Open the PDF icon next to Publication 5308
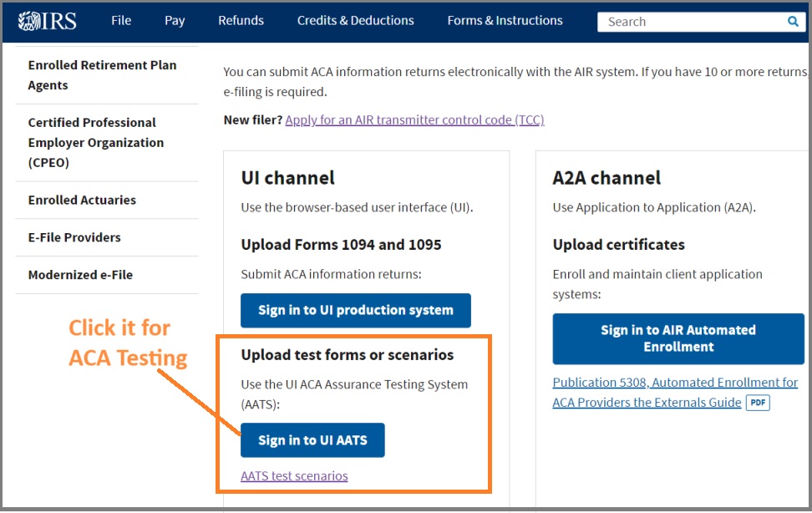Image resolution: width=812 pixels, height=513 pixels. point(756,402)
